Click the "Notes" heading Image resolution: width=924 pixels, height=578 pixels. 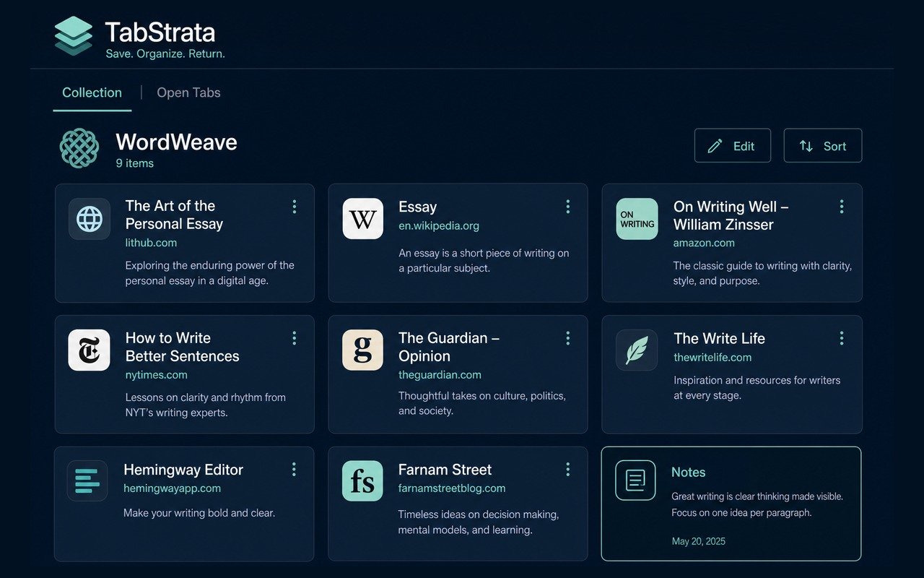[x=689, y=472]
